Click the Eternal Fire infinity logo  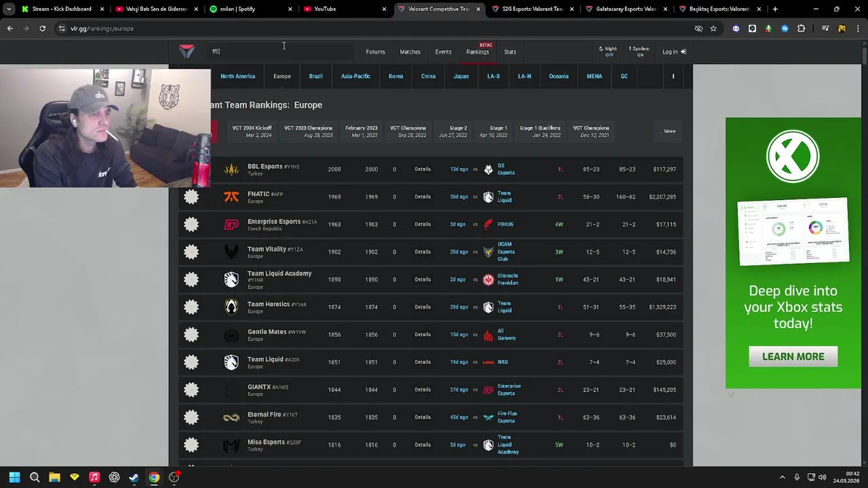click(x=231, y=418)
